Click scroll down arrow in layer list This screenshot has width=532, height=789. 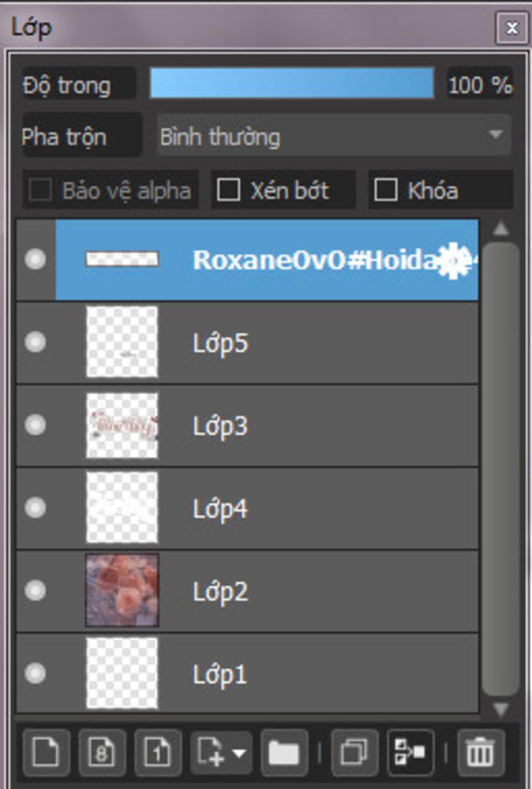[x=500, y=709]
